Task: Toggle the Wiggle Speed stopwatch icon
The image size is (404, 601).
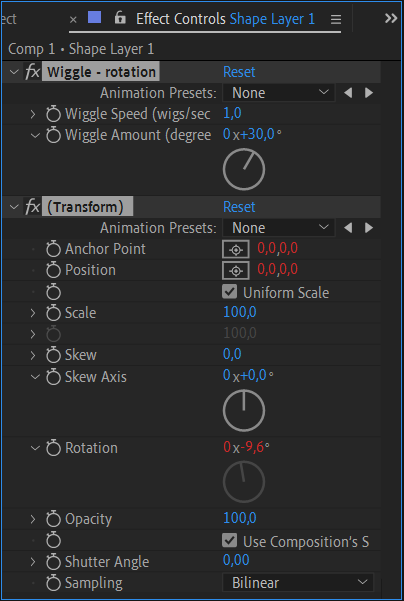Action: [53, 114]
